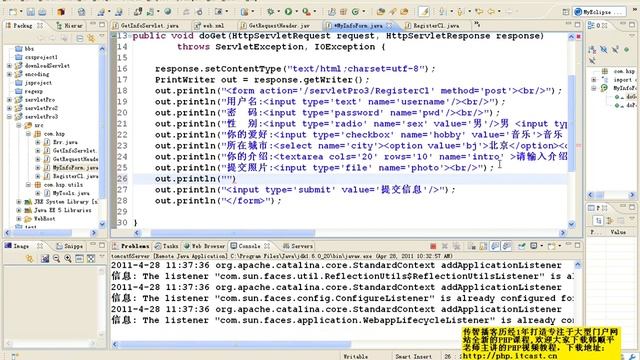Screen dimensions: 640x360
Task: Toggle Pin Console button
Action: click(521, 246)
